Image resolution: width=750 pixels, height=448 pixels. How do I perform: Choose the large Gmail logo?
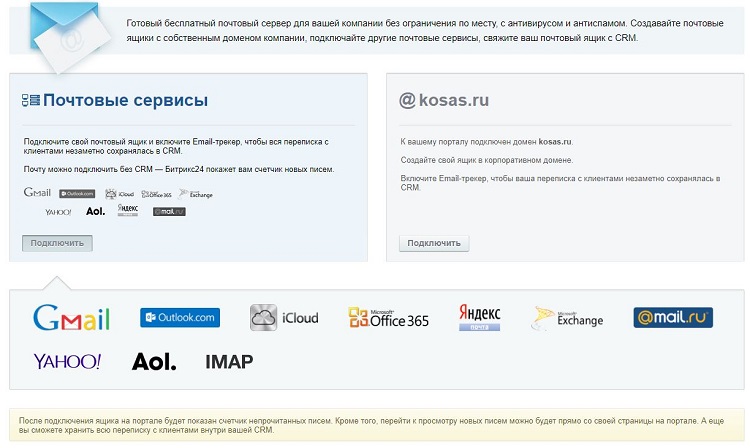[71, 317]
